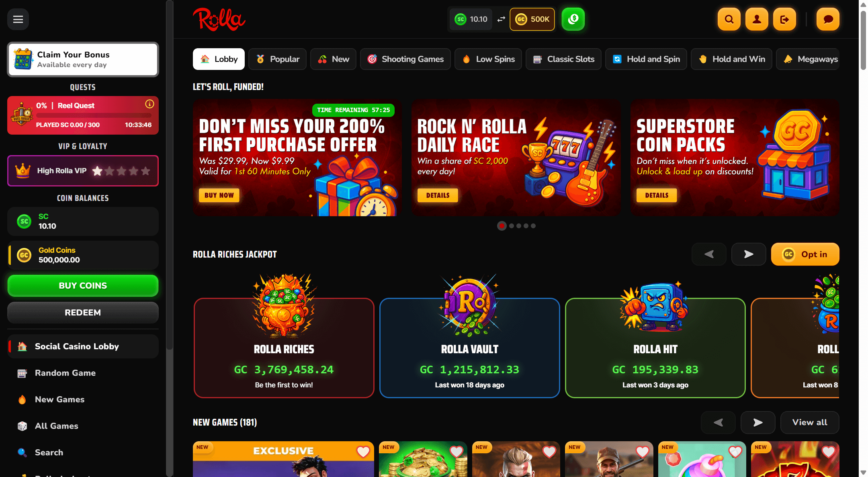Viewport: 868px width, 477px height.
Task: Open the chat bubble icon
Action: 828,19
